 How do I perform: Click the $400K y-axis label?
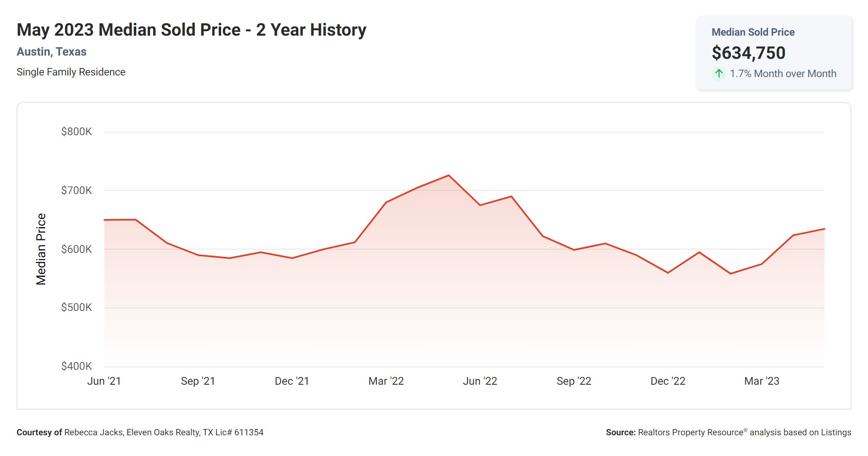pos(77,366)
